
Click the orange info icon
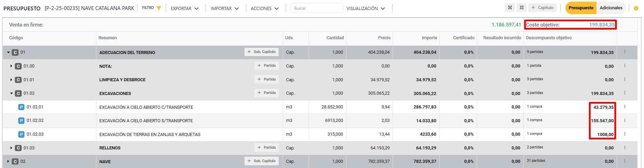(x=636, y=8)
